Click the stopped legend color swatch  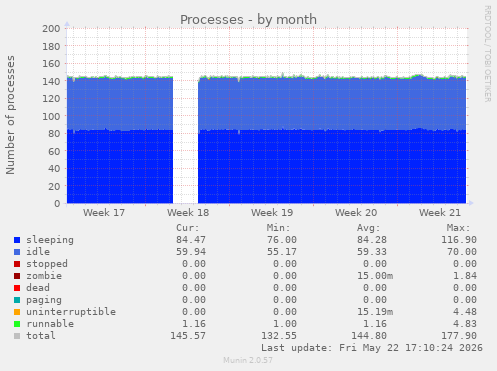pos(17,264)
